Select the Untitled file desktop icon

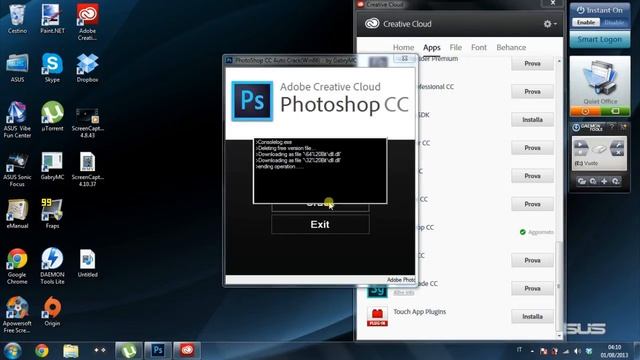[87, 263]
